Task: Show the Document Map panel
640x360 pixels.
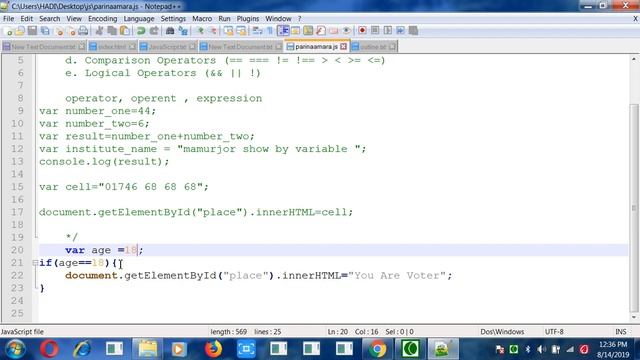Action: pos(308,31)
